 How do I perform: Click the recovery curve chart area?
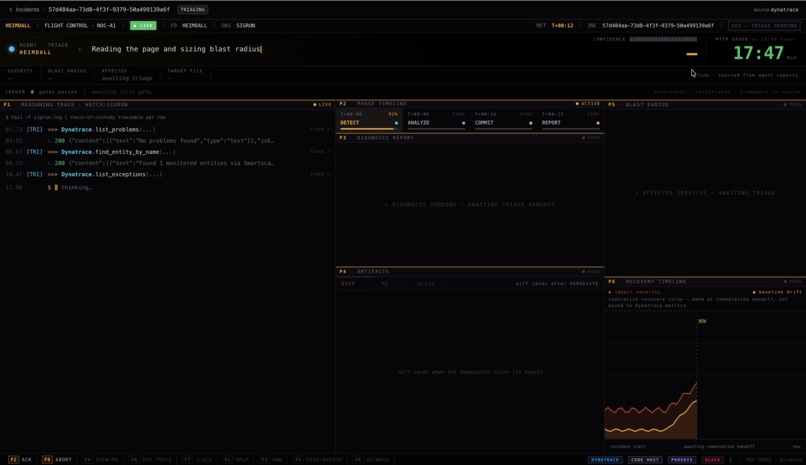point(703,375)
